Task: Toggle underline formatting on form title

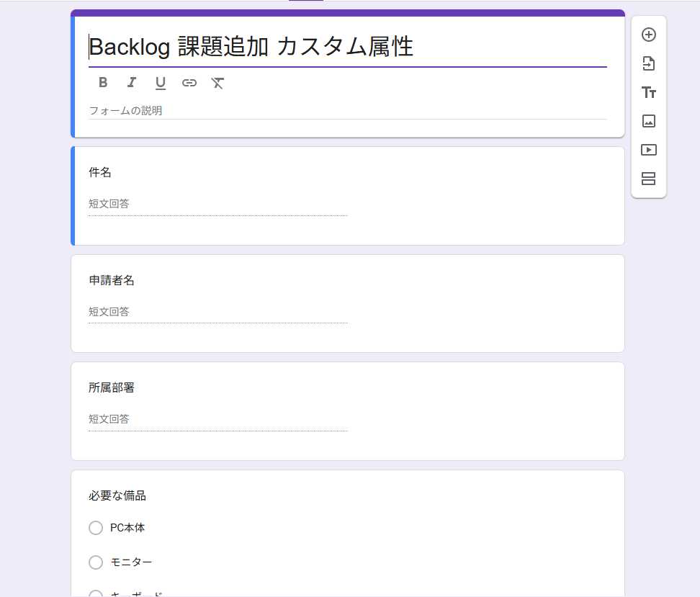Action: [x=161, y=83]
